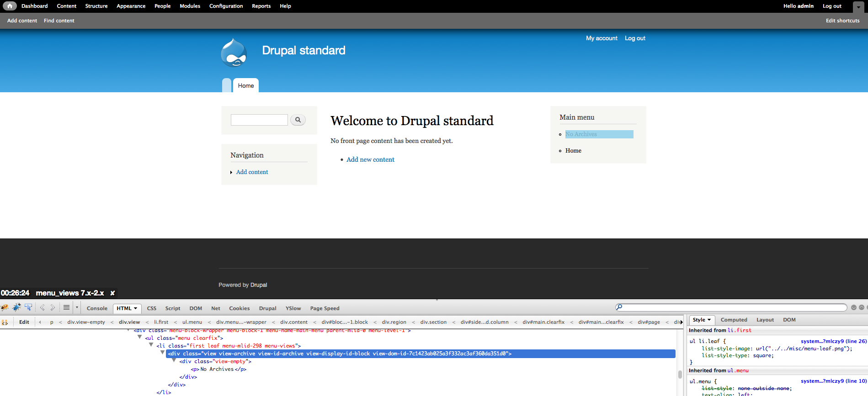Open the People admin menu
The height and width of the screenshot is (396, 868).
click(163, 6)
